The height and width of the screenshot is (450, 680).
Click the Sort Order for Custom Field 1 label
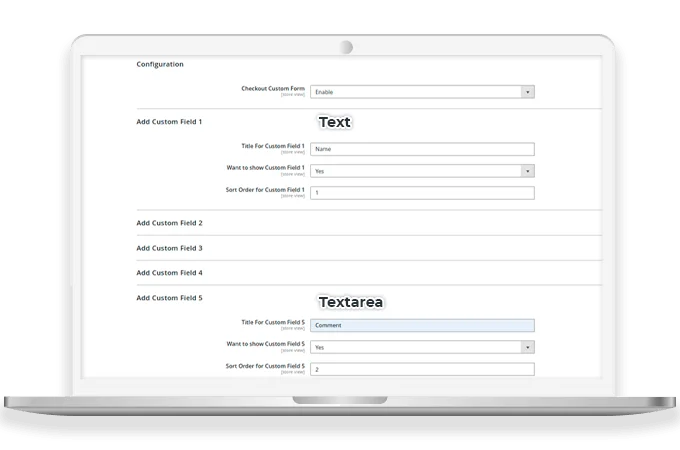tap(266, 190)
